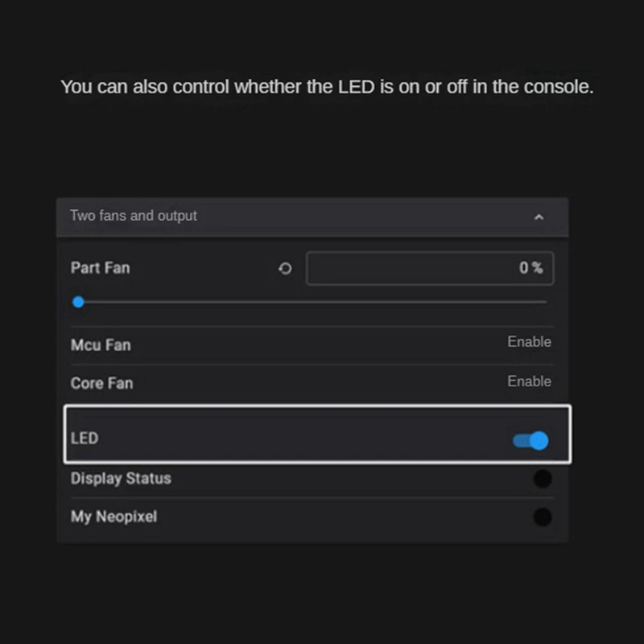This screenshot has height=644, width=644.
Task: Open the My Neopixel color circle
Action: tap(543, 517)
